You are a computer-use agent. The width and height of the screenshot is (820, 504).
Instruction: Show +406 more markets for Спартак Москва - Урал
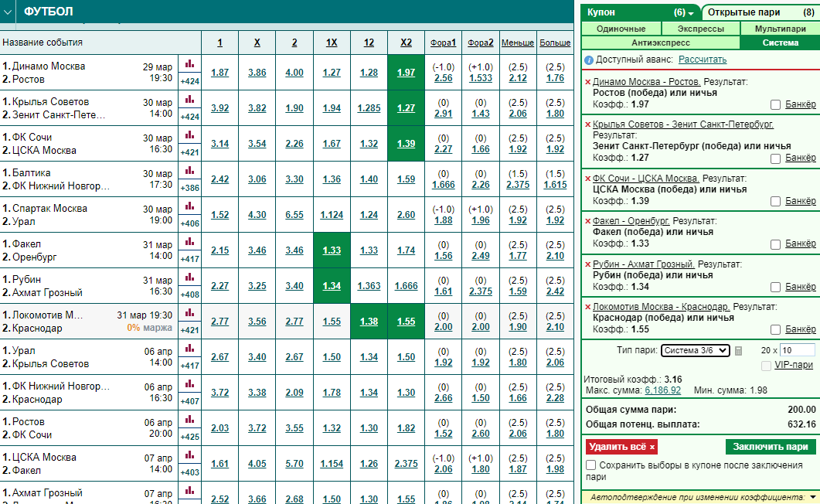[190, 223]
